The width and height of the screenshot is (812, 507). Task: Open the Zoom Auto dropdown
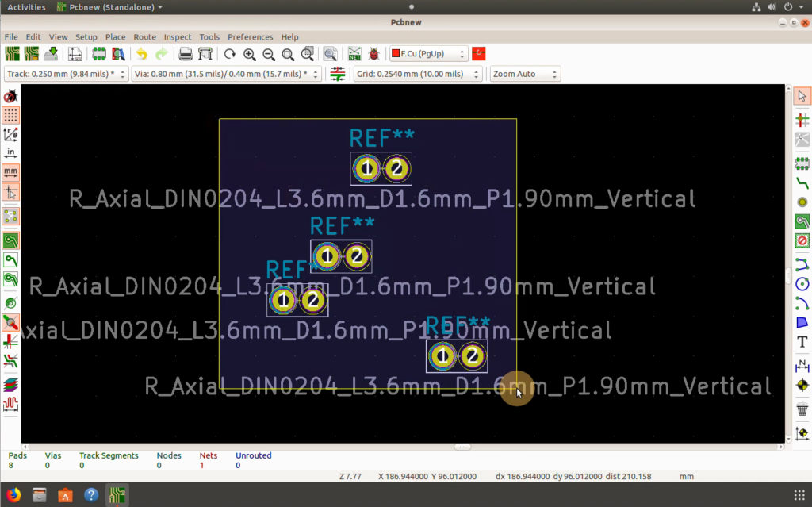point(525,74)
